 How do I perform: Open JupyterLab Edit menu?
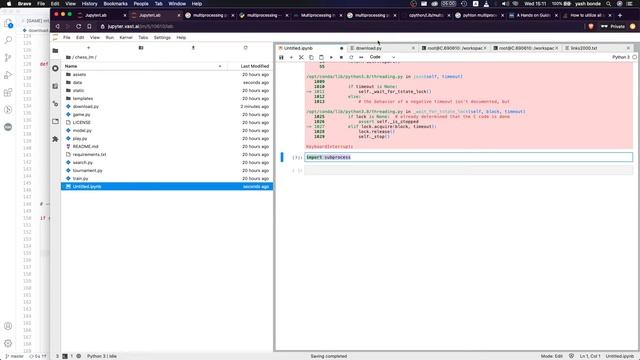click(80, 38)
